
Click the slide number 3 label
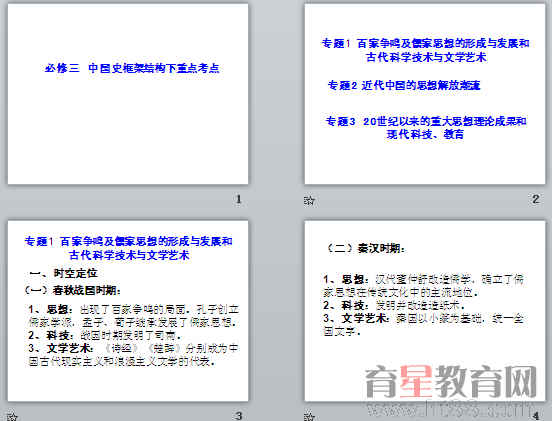[239, 416]
